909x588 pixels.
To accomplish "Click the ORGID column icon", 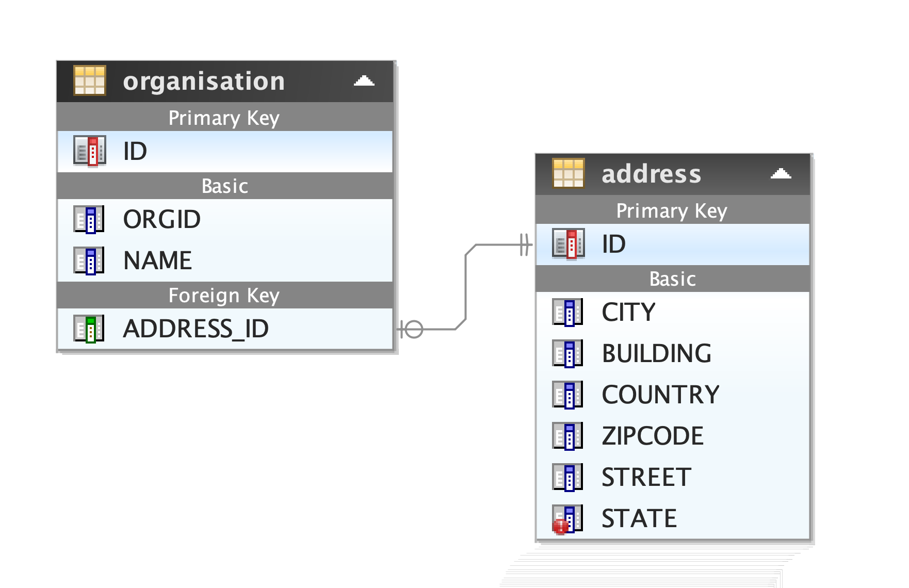I will [89, 219].
